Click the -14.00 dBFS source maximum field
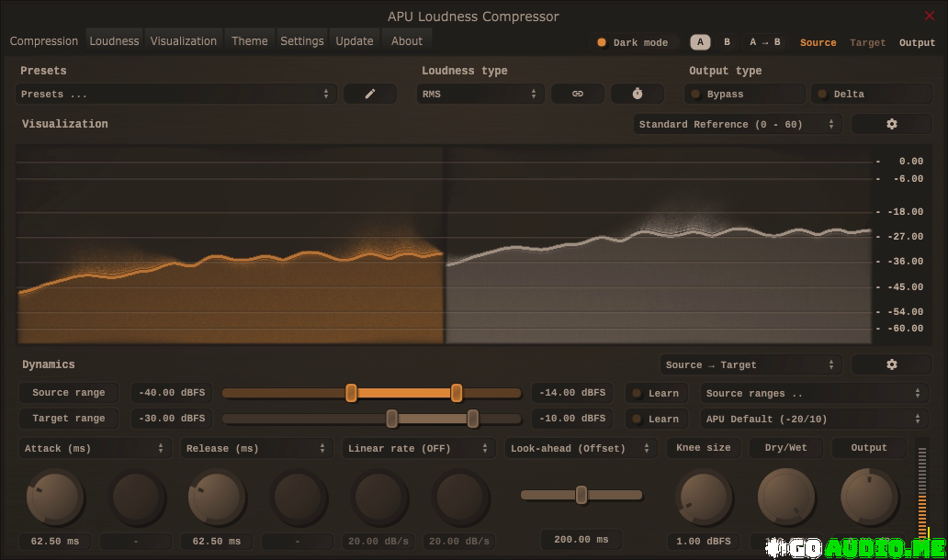Viewport: 948px width, 560px height. tap(572, 393)
